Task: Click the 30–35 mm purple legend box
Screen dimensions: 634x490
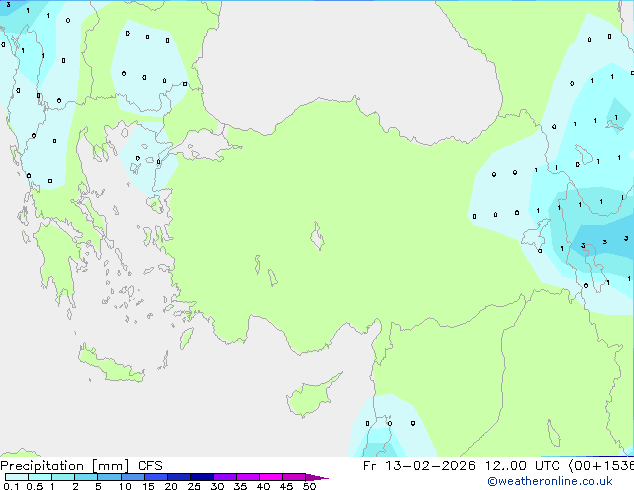Action: (x=225, y=477)
